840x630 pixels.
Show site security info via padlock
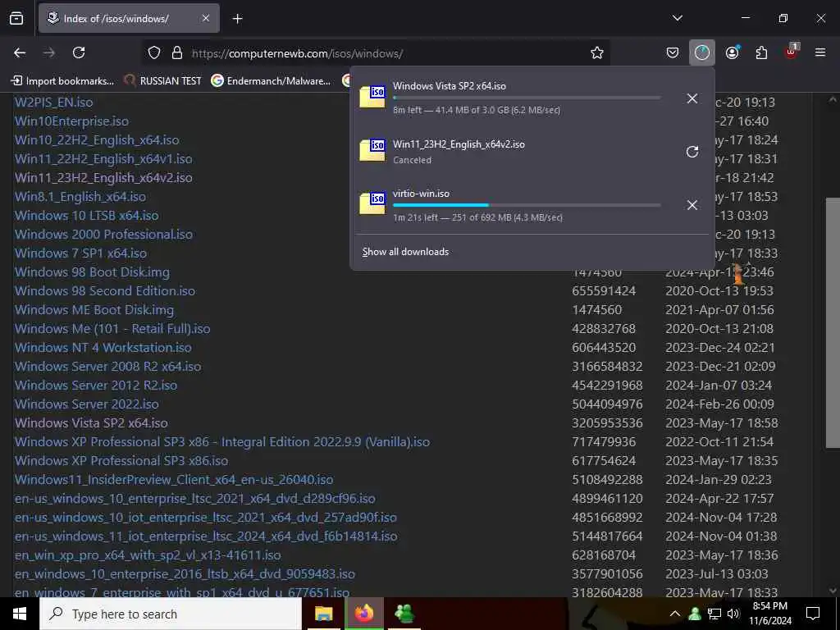177,52
